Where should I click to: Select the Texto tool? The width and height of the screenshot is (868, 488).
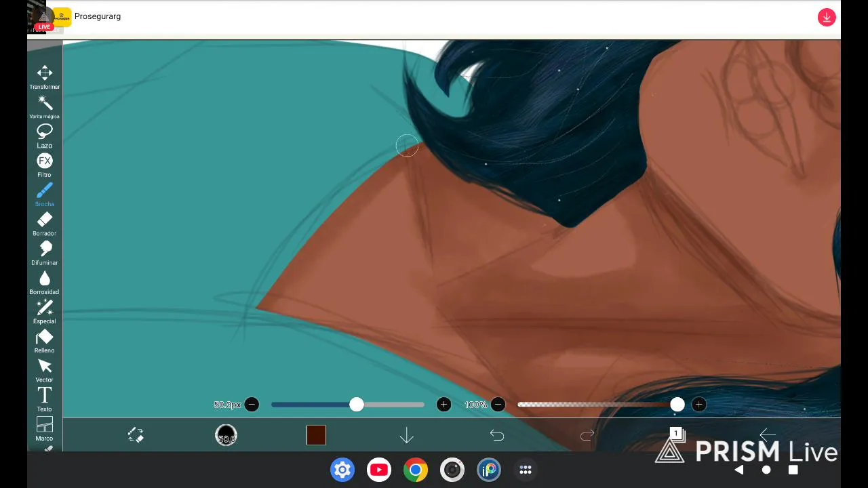coord(45,399)
